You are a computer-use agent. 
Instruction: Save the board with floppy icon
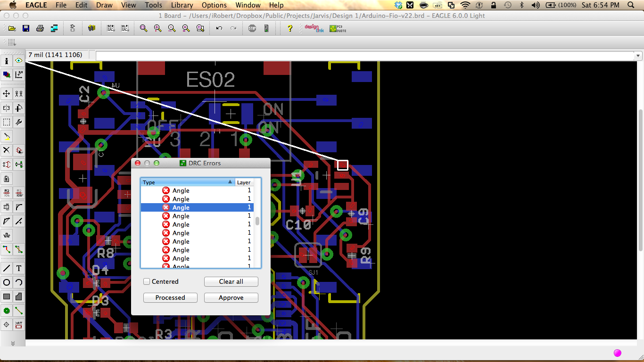coord(26,28)
